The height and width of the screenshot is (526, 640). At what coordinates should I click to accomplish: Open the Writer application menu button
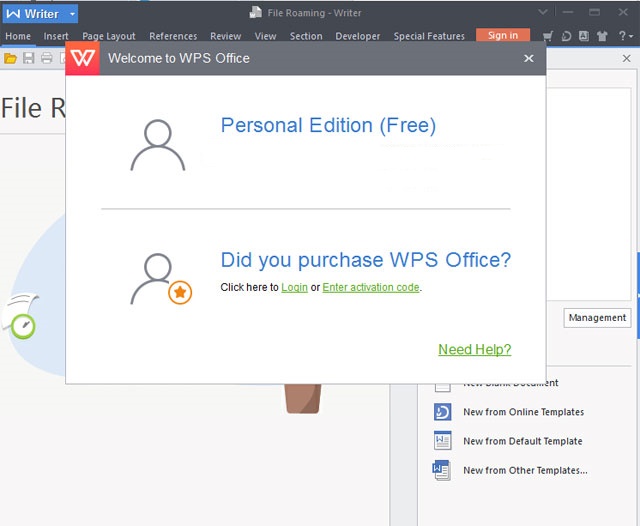click(x=40, y=14)
